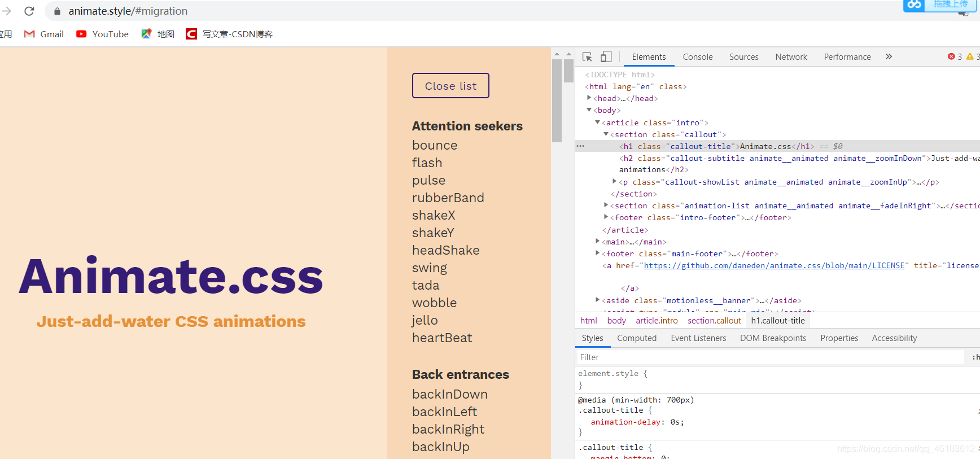
Task: Select section.callout in the breadcrumb
Action: (714, 321)
